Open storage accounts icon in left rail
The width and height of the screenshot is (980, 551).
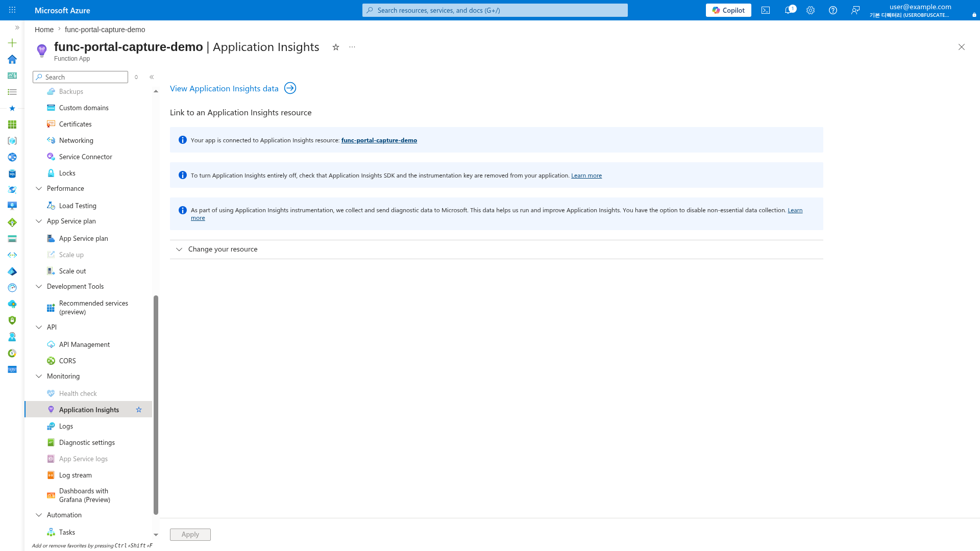pos(12,239)
